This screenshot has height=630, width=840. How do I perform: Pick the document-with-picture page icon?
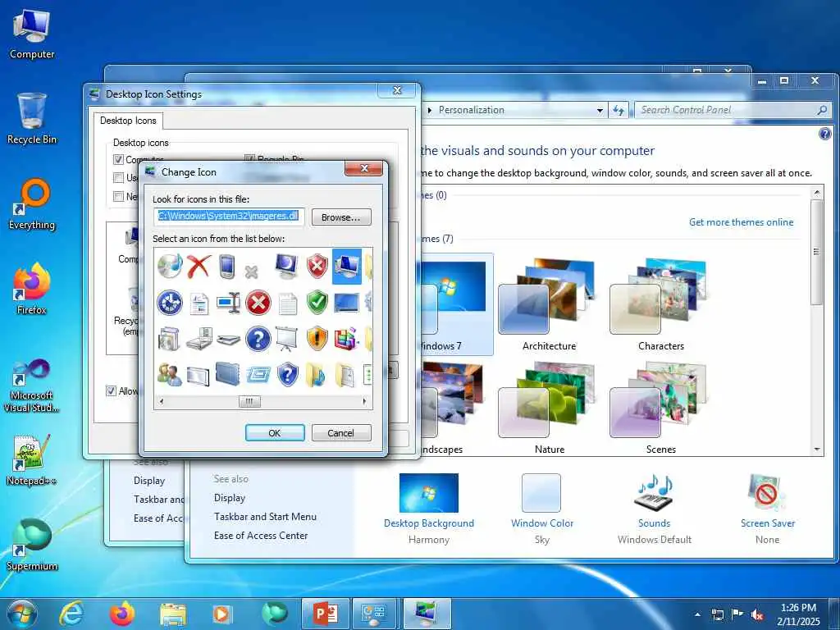coord(199,304)
